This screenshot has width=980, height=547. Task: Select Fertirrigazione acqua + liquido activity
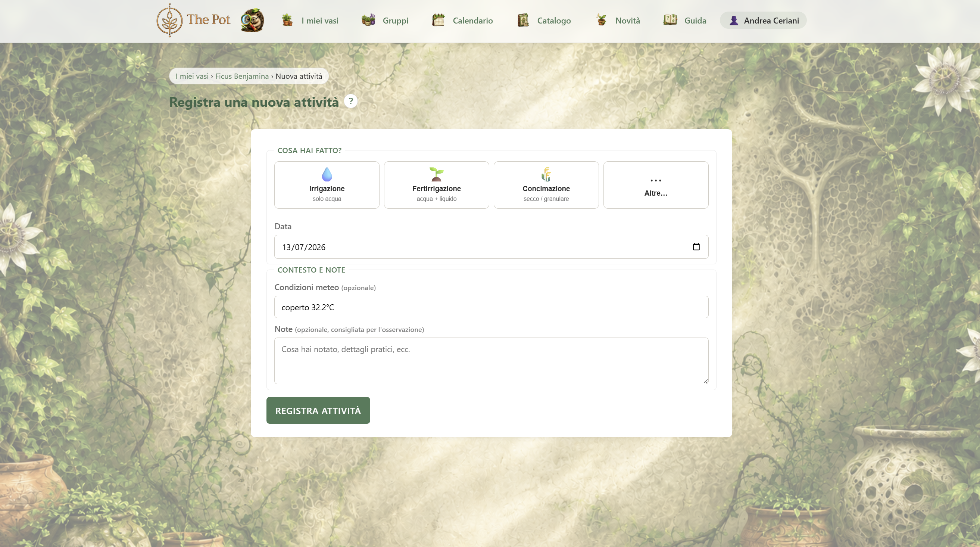tap(436, 185)
